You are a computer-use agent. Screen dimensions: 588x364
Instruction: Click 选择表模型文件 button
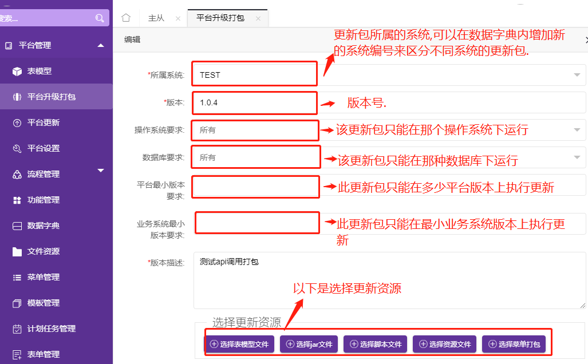click(x=239, y=344)
